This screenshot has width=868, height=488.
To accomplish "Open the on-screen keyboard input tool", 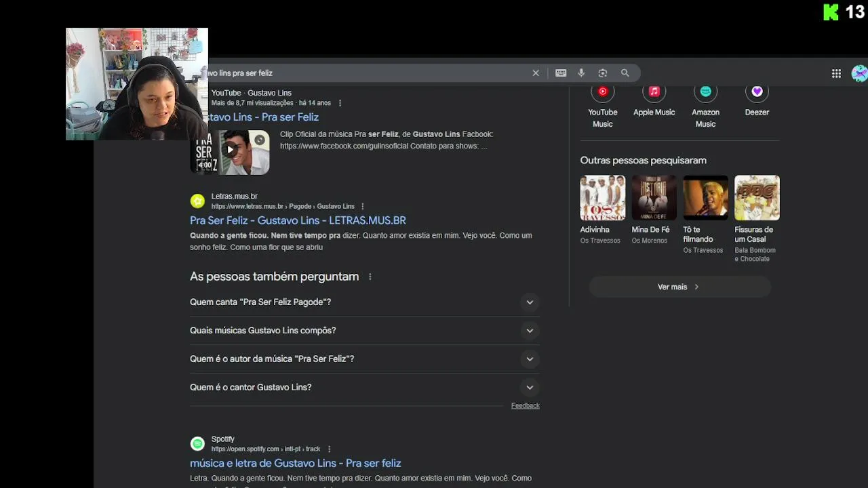I will point(561,73).
